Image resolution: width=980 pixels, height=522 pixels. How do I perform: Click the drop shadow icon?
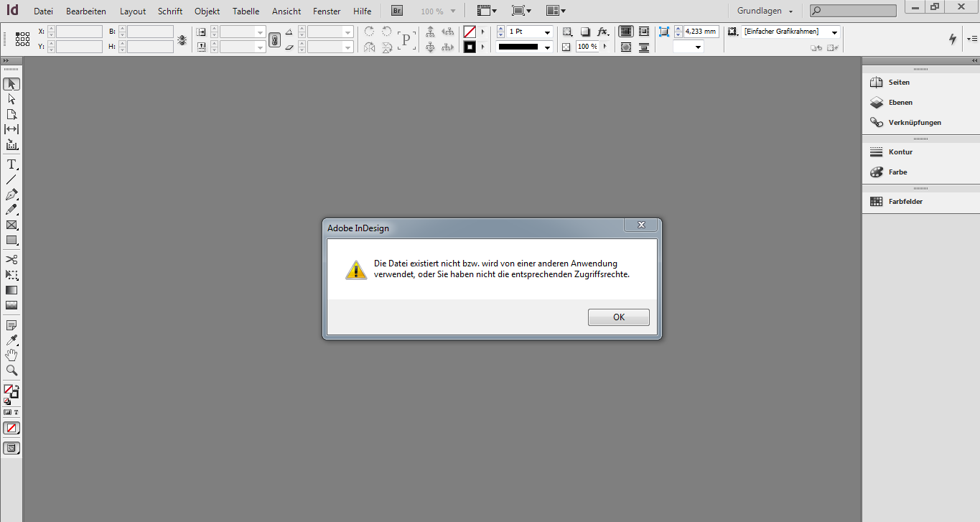(x=585, y=32)
